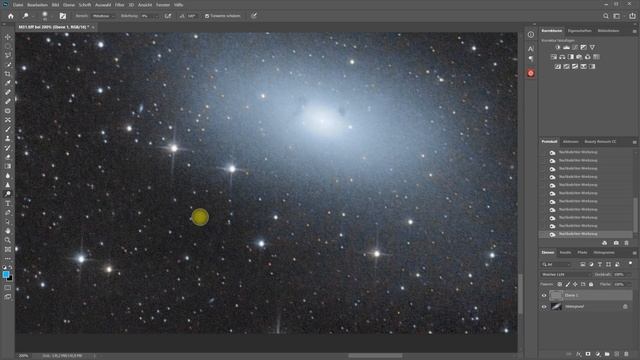The height and width of the screenshot is (360, 640).
Task: Open the brush preset picker
Action: (44, 16)
